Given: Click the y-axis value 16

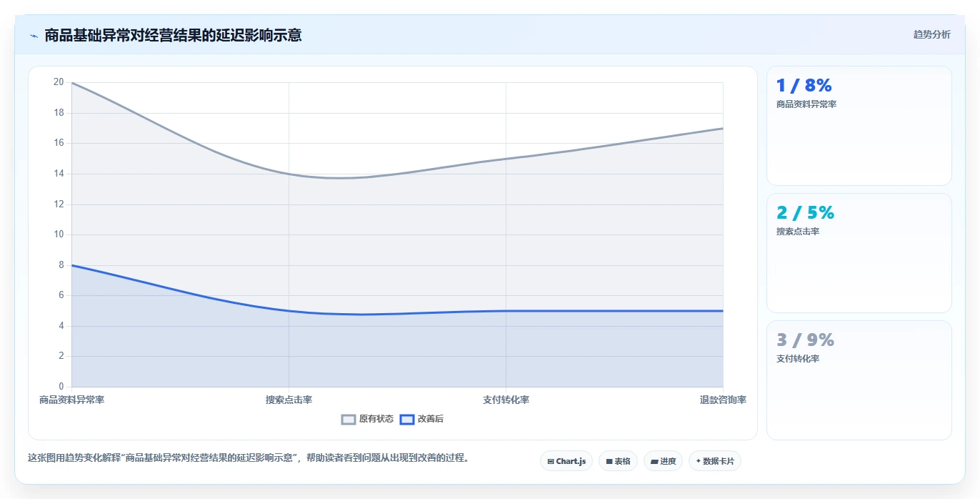Looking at the screenshot, I should [x=59, y=143].
